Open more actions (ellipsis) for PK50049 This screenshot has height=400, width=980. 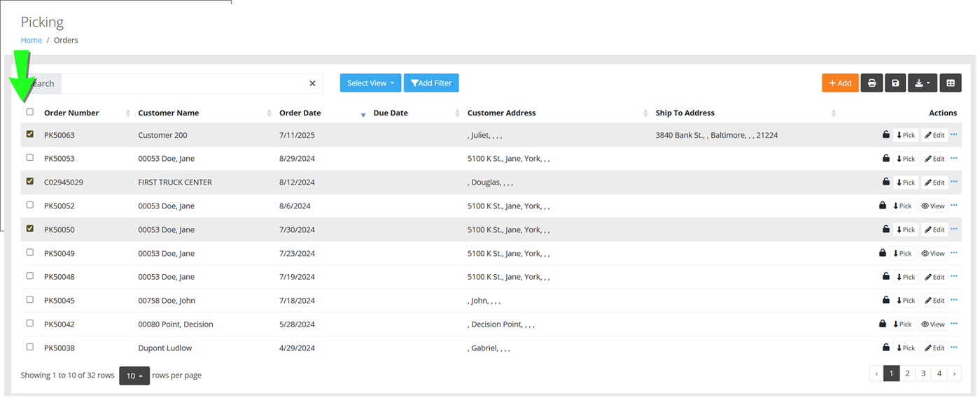pyautogui.click(x=953, y=252)
